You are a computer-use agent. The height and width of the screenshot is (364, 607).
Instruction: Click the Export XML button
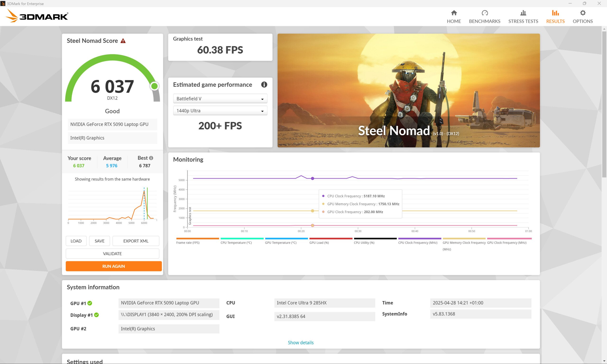tap(136, 241)
